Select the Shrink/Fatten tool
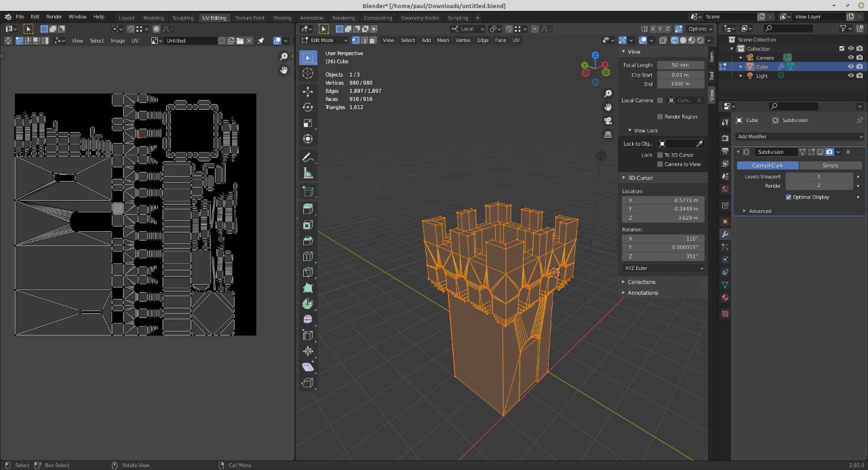This screenshot has width=868, height=470. point(308,351)
